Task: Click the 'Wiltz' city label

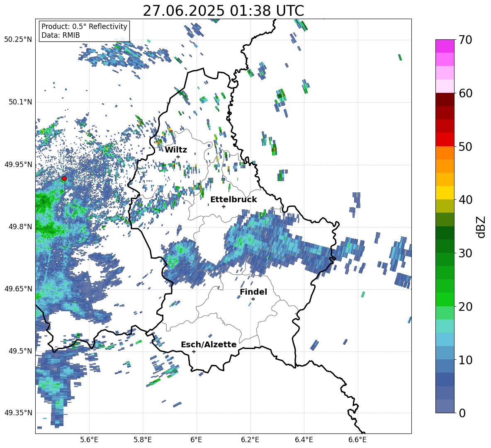Action: [x=176, y=150]
